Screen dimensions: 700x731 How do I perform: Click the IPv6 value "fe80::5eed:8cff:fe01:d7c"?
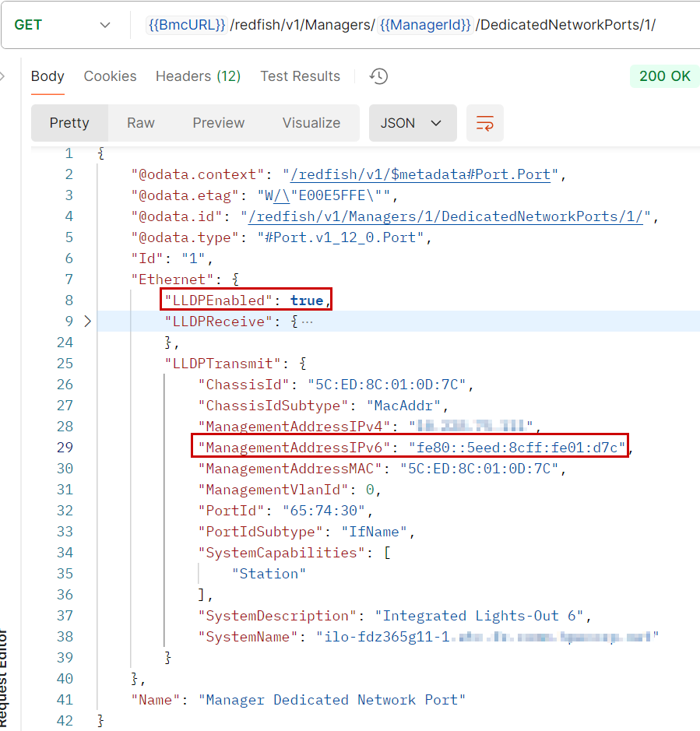coord(517,448)
